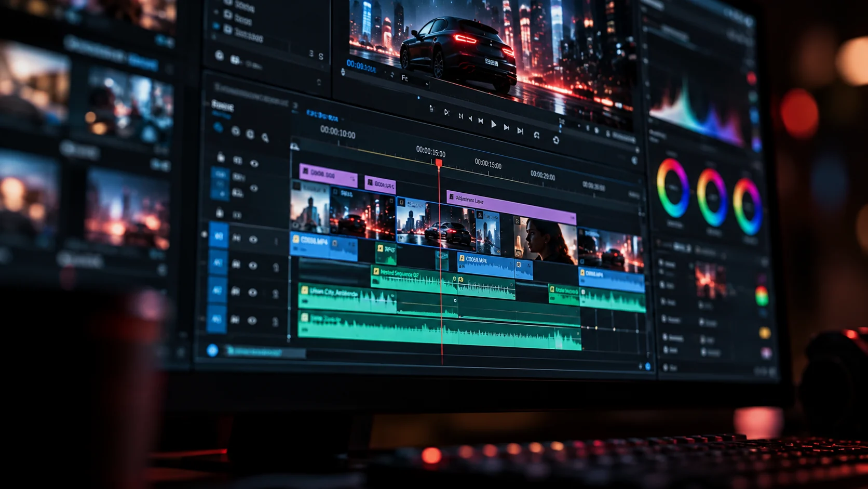Image resolution: width=868 pixels, height=489 pixels.
Task: Click the timeline horizontal zoom scrollbar
Action: click(265, 352)
